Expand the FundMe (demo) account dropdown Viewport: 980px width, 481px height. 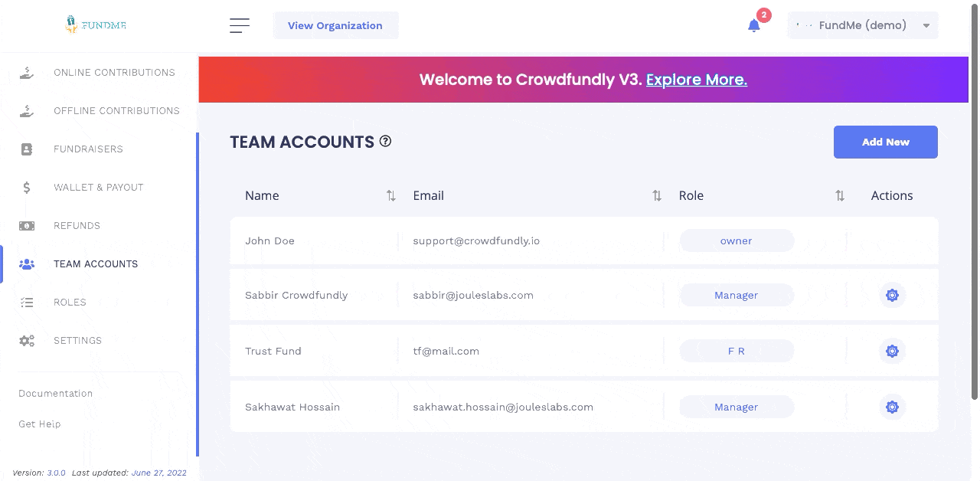pyautogui.click(x=863, y=25)
